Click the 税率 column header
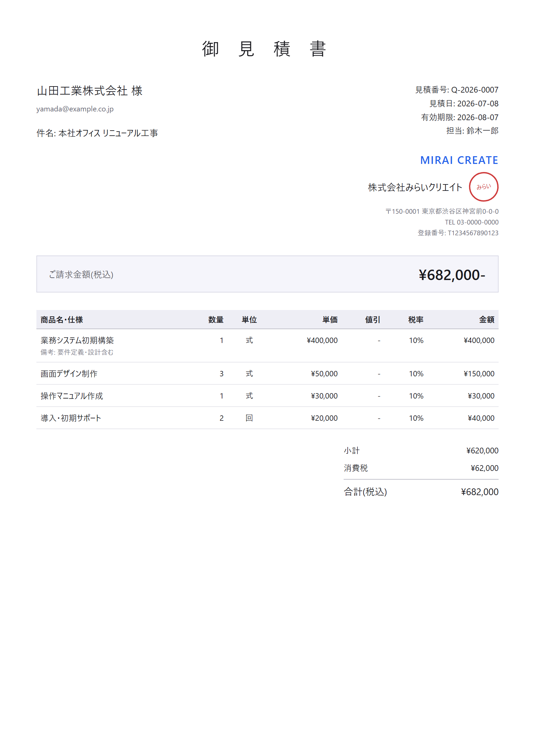Viewport: 535px width, 756px height. pos(416,320)
